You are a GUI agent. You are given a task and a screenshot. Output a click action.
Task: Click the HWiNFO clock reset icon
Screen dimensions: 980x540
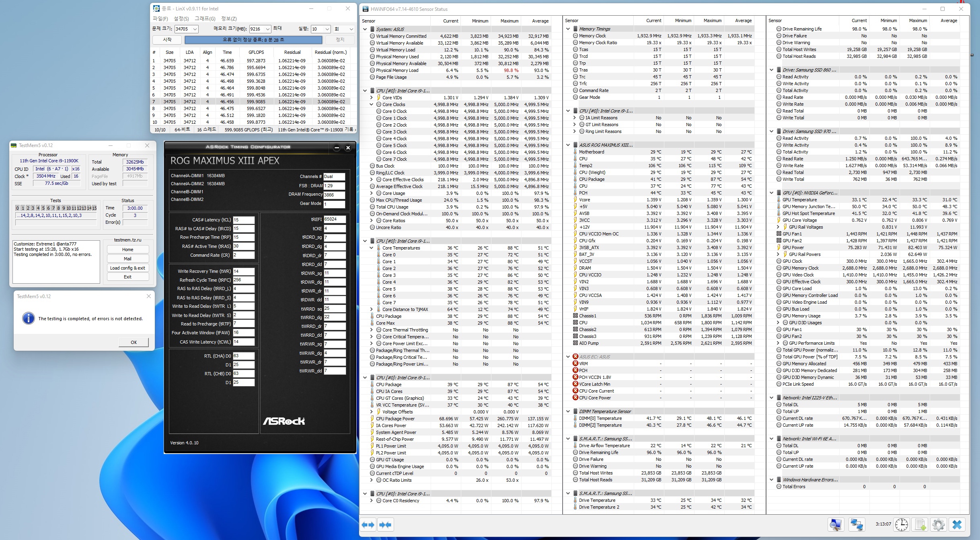click(901, 524)
